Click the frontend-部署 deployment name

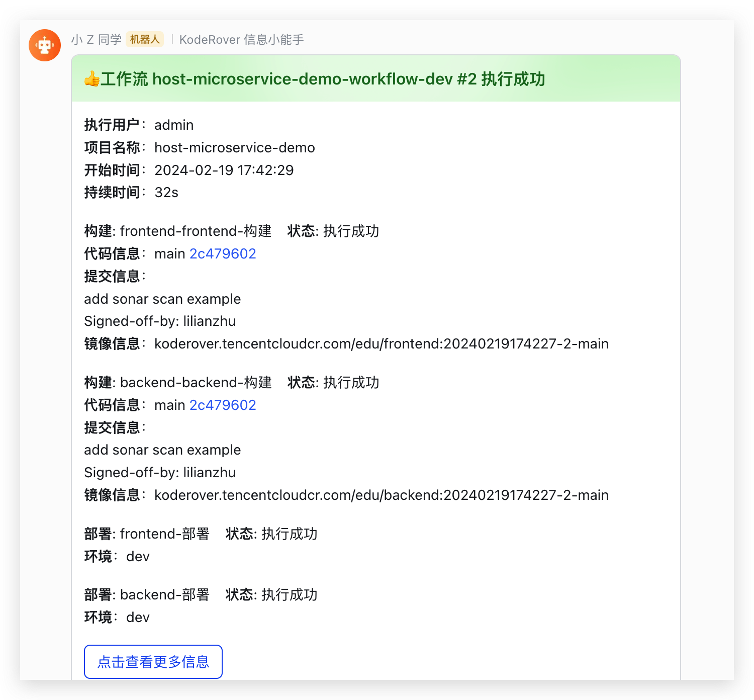click(164, 534)
